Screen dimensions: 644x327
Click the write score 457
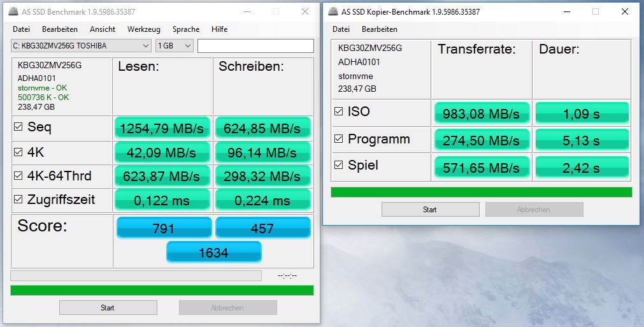(x=262, y=228)
